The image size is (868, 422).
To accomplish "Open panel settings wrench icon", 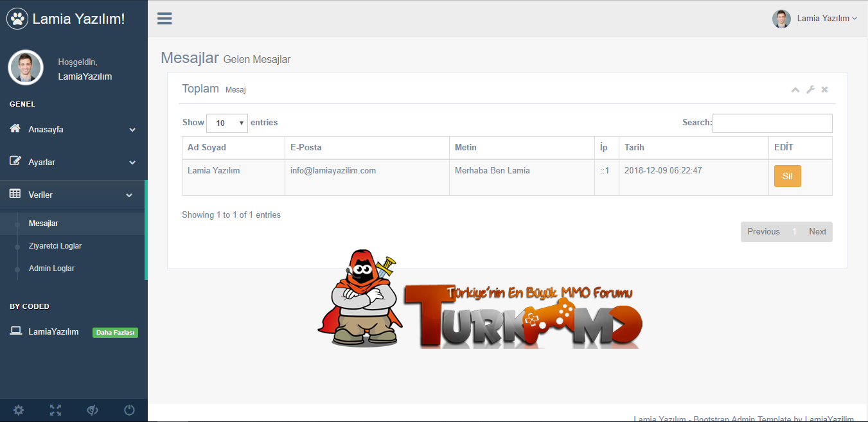I will 810,90.
